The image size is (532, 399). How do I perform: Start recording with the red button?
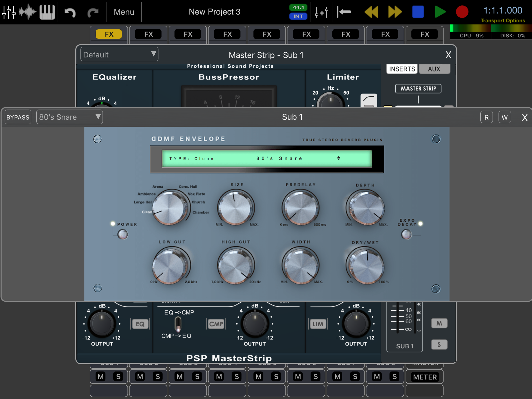click(x=462, y=12)
